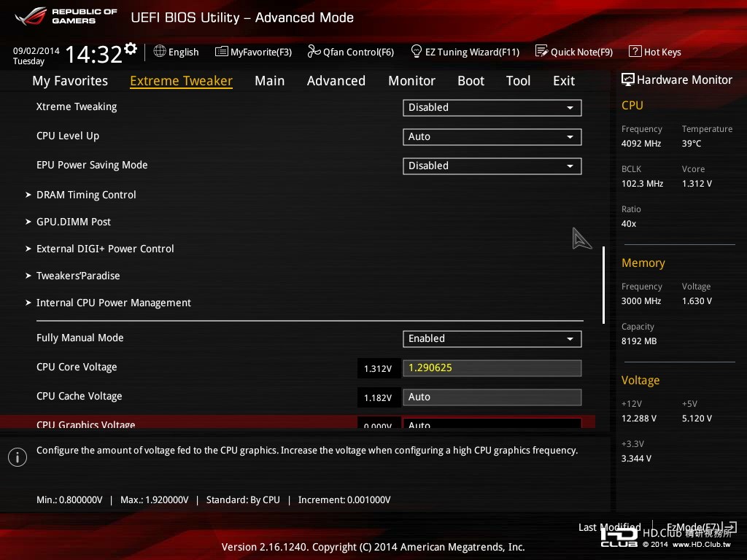Open the Boot tab

point(471,81)
